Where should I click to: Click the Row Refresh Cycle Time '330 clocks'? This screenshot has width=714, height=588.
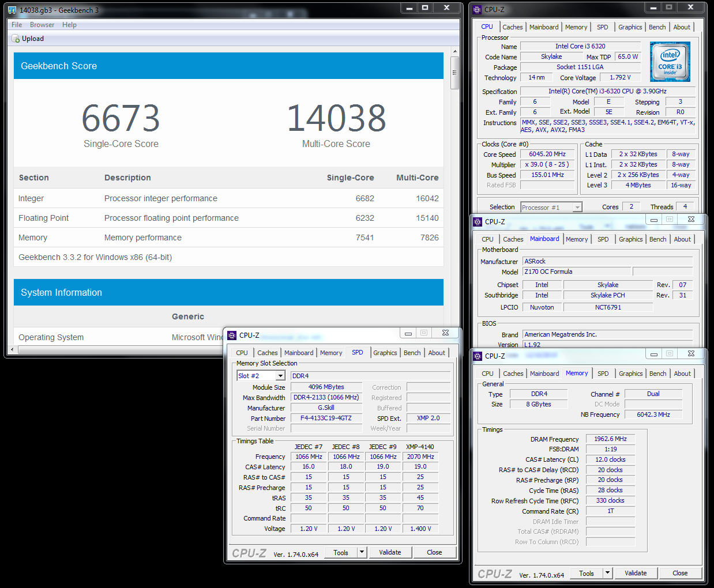pyautogui.click(x=610, y=500)
